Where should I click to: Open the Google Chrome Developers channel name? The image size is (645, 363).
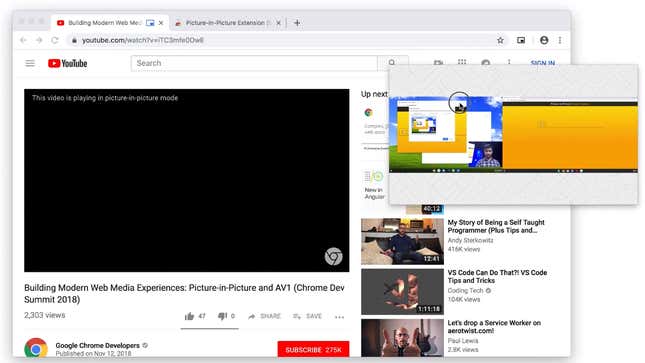point(97,345)
